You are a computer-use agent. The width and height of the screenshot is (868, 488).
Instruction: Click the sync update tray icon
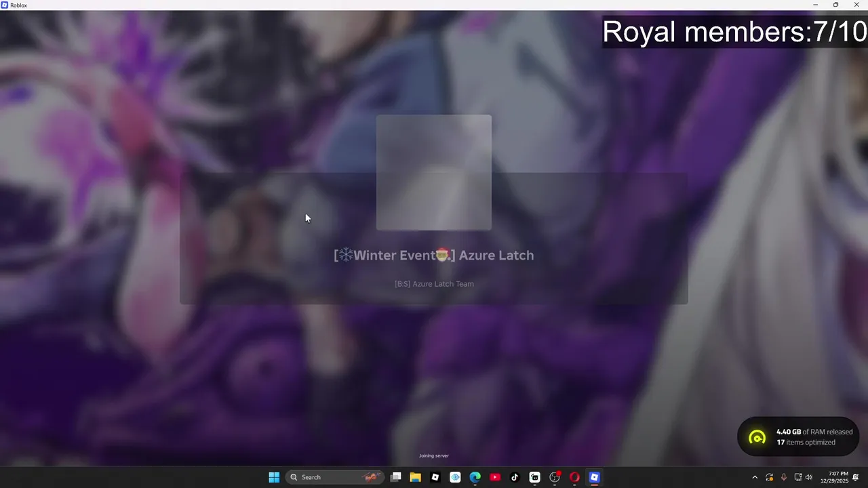tap(769, 477)
